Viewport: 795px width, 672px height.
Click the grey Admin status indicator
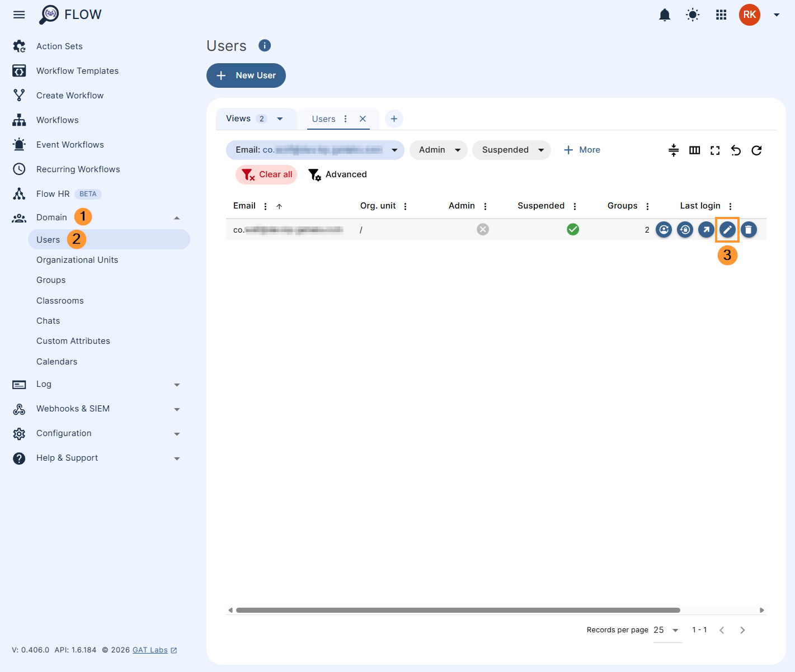483,229
